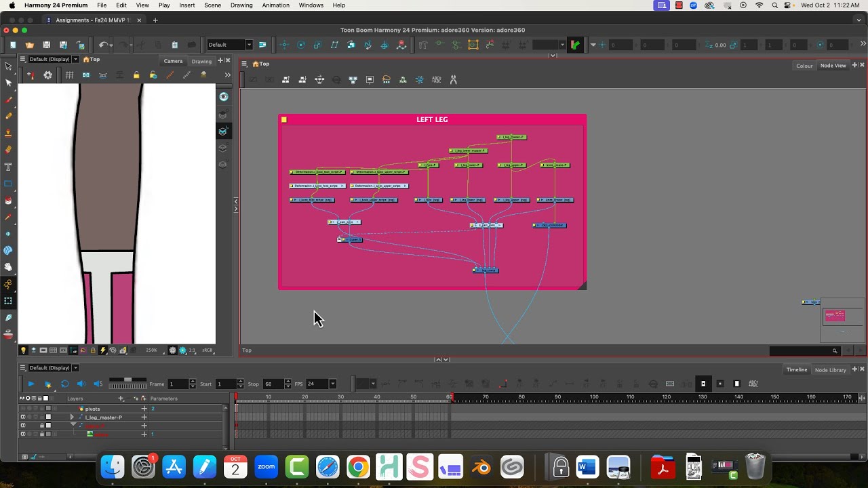868x488 pixels.
Task: Toggle the sound enable speaker icon
Action: [x=81, y=384]
